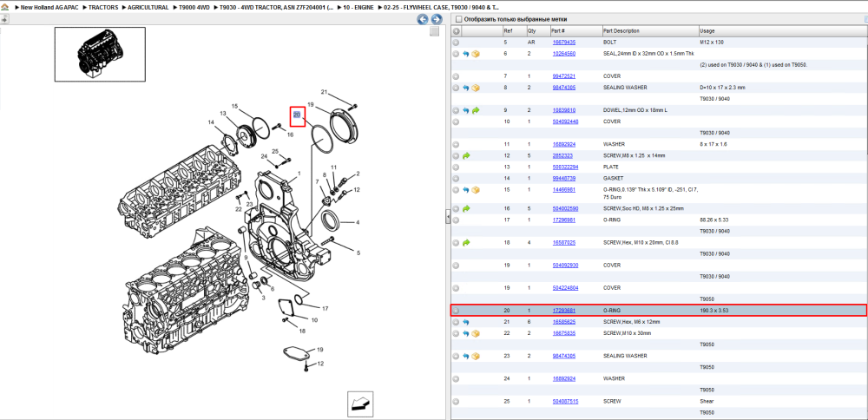868x420 pixels.
Task: Click the blue supersession arrow on row 6
Action: 465,54
